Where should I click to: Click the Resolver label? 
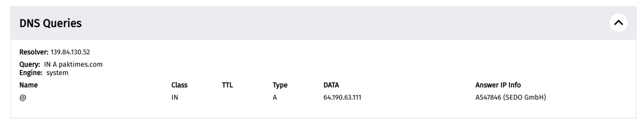[34, 52]
